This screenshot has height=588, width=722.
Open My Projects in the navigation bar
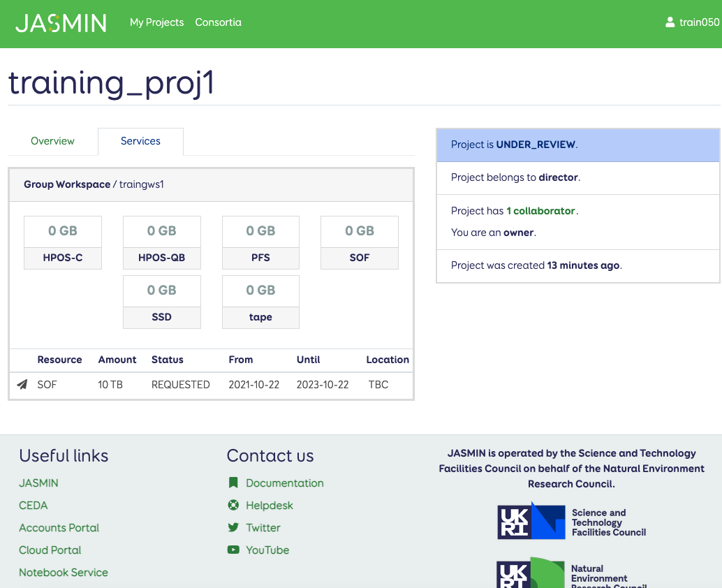[x=156, y=22]
